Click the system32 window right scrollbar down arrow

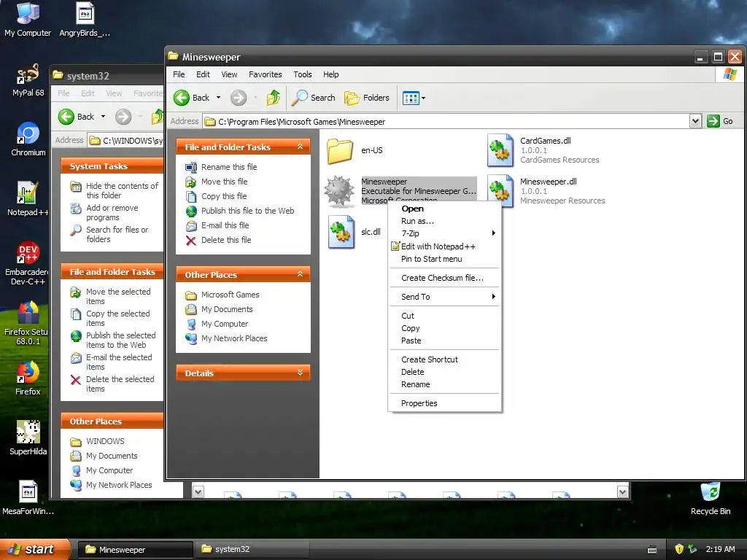[x=623, y=491]
